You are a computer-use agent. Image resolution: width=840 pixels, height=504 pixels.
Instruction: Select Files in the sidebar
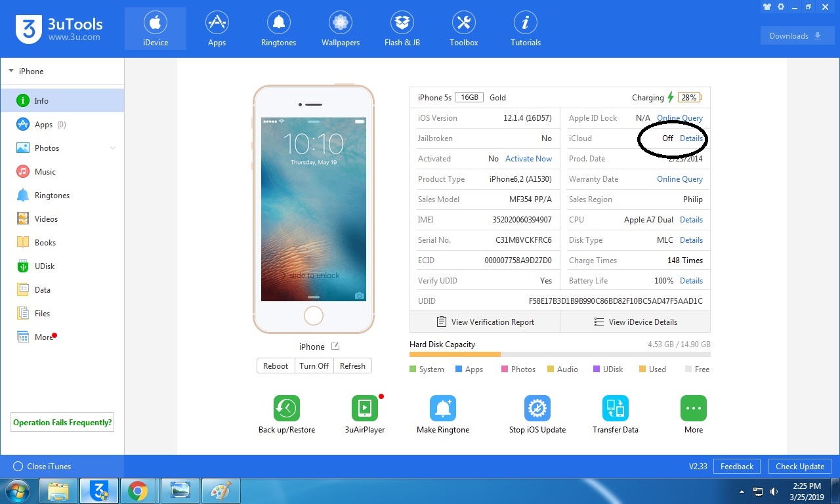62,313
